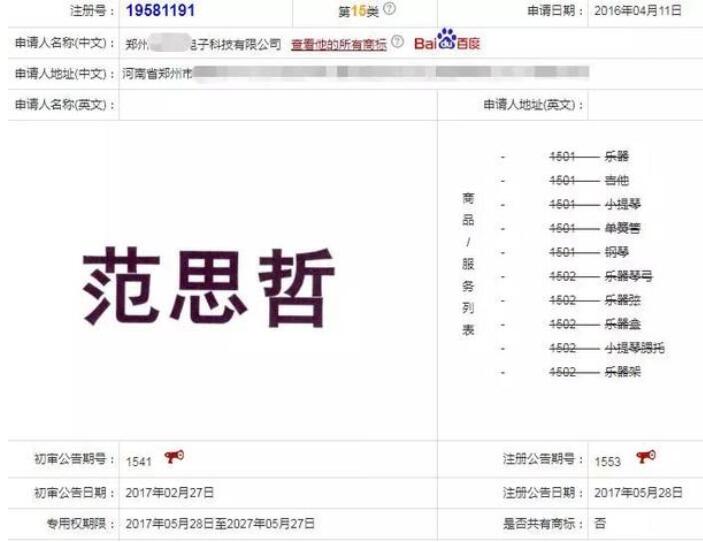Click the 申请人名称(英文) label
This screenshot has width=703, height=542.
tap(65, 104)
